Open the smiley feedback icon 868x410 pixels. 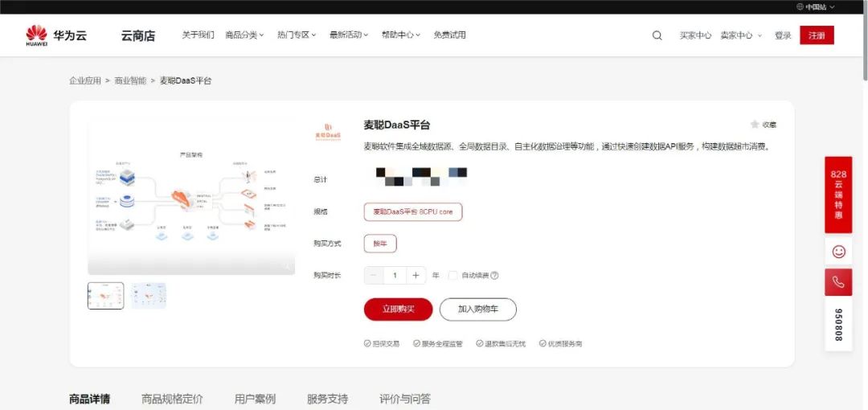point(838,252)
